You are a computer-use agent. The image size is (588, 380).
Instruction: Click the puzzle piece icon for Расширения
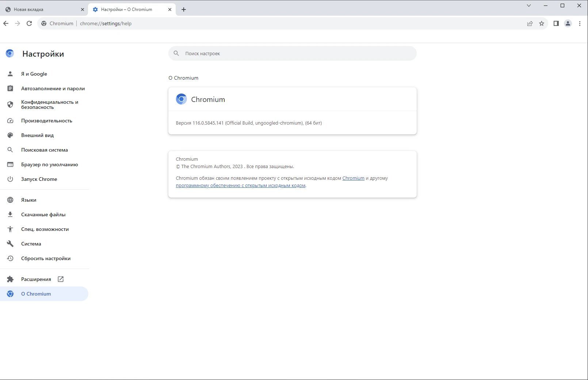(10, 279)
